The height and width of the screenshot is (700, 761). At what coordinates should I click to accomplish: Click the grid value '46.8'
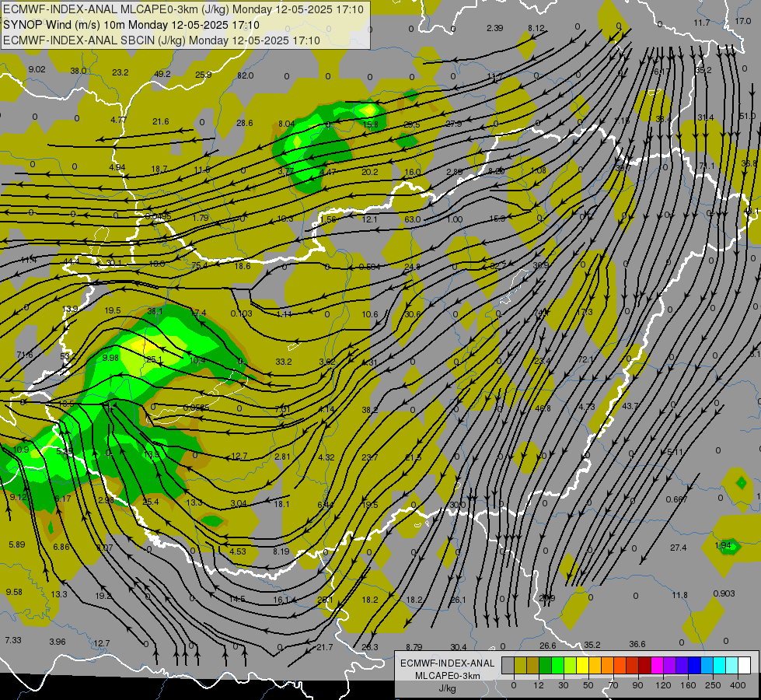(x=543, y=408)
